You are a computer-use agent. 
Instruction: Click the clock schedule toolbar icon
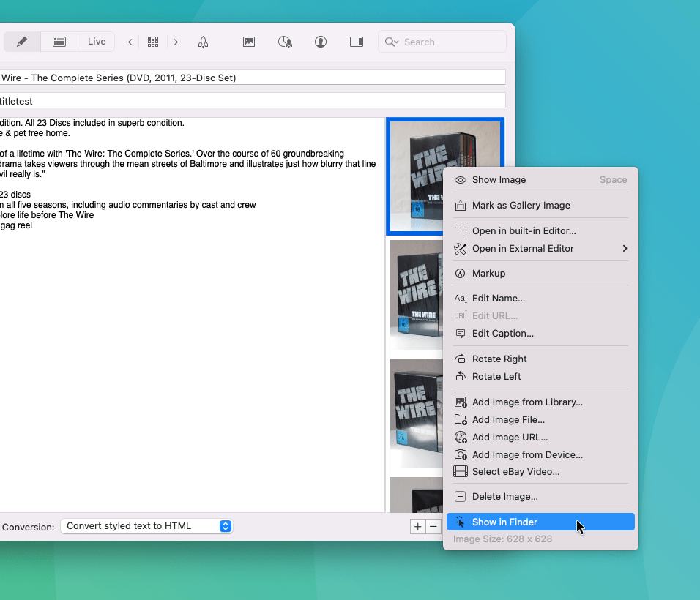[285, 42]
